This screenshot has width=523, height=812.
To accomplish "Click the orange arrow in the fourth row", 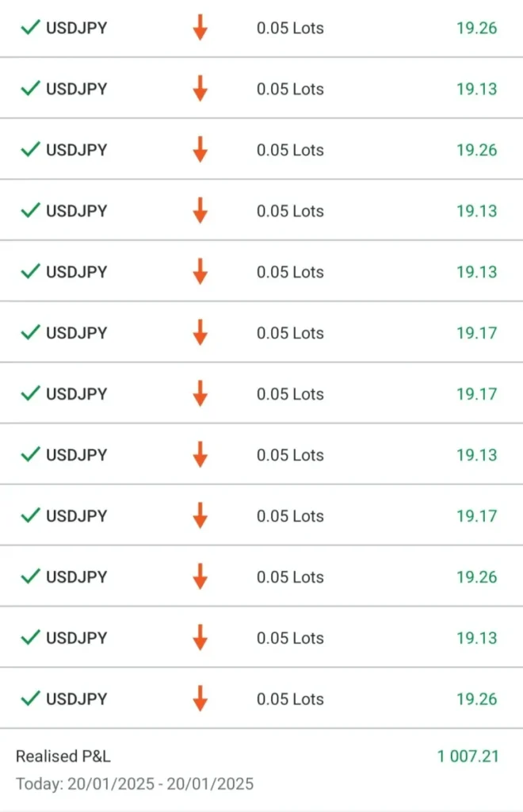I will pos(200,211).
